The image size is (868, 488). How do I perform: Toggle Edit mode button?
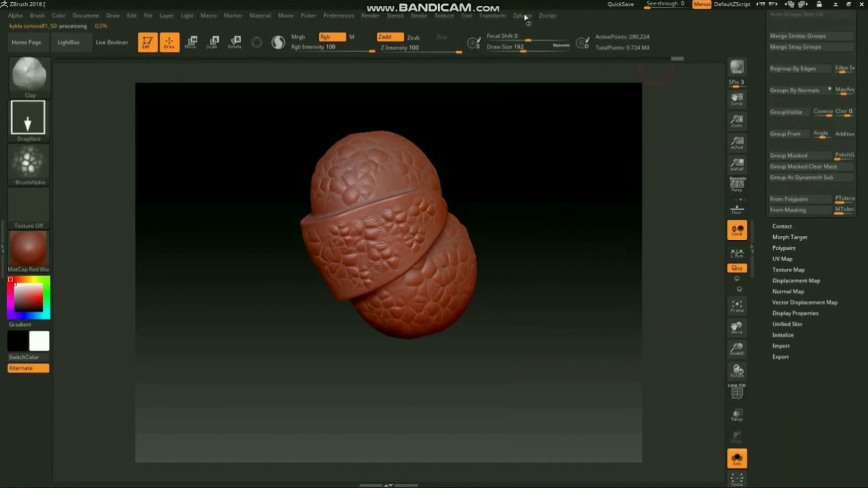click(x=147, y=42)
